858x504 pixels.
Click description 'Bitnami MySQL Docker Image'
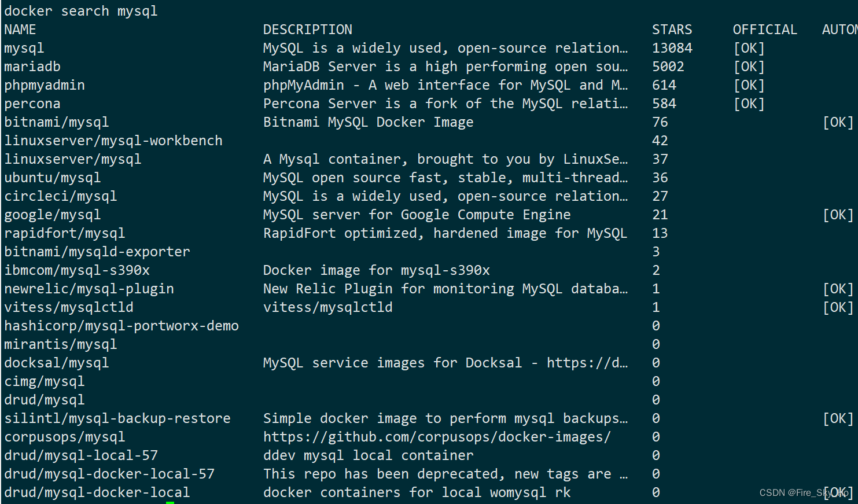(369, 122)
